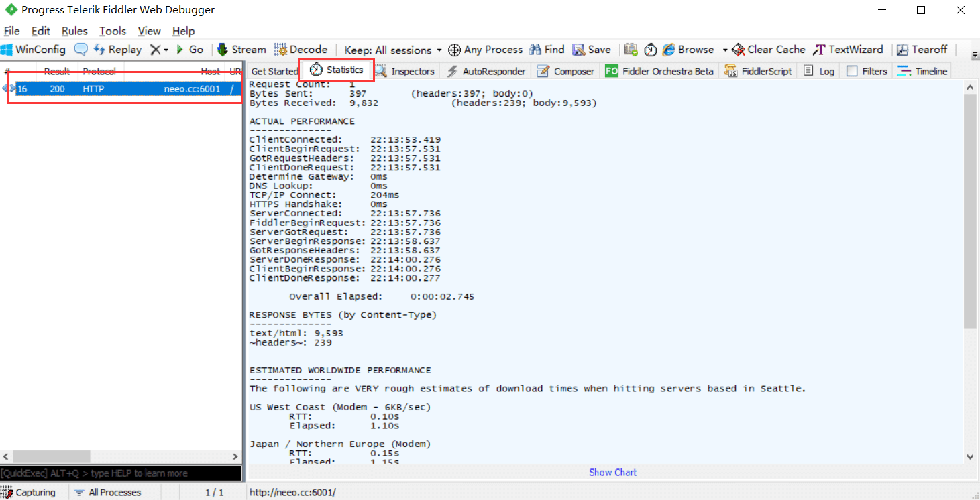Sort sessions by Protocol column header
The width and height of the screenshot is (980, 500).
pos(99,71)
